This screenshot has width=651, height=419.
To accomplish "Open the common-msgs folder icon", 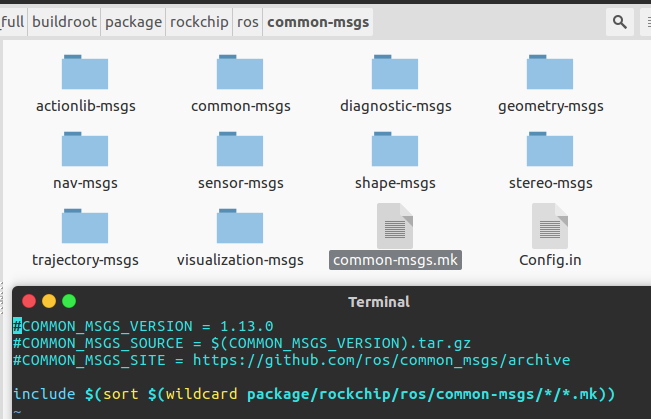I will (x=240, y=72).
